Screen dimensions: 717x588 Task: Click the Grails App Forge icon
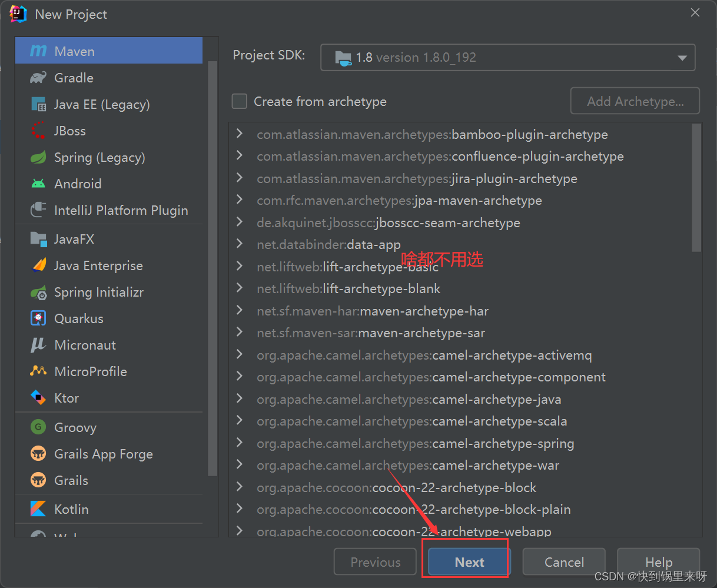38,454
